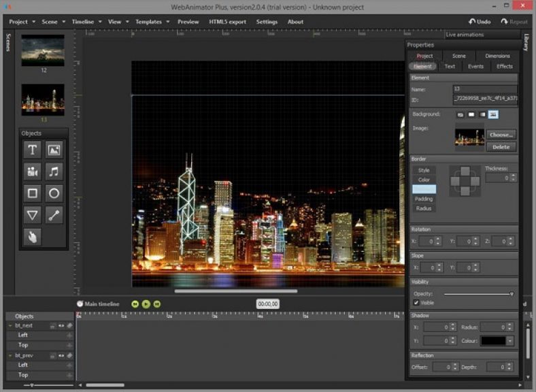Select the Video object tool
The image size is (536, 392).
pos(32,171)
